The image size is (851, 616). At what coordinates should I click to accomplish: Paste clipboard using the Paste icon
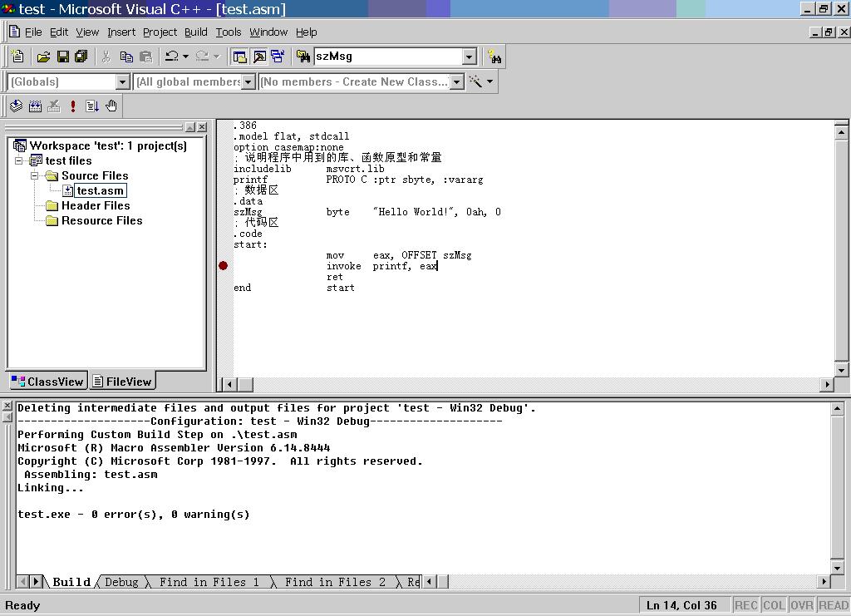145,57
